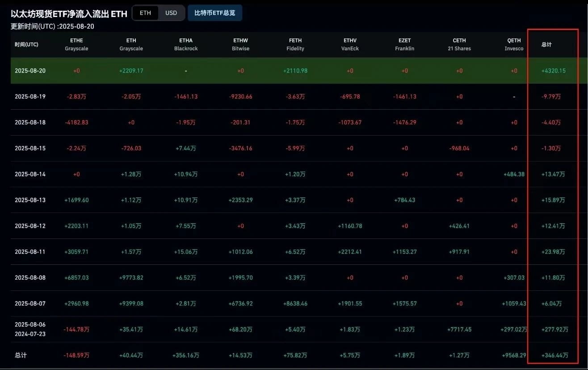Click the -9230.66 Bitwise value
Image resolution: width=588 pixels, height=370 pixels.
point(240,97)
